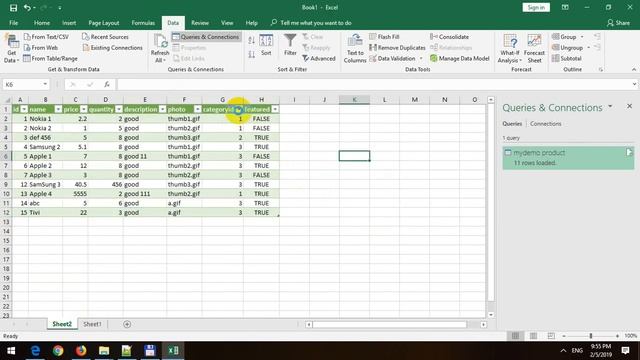The image size is (640, 360).
Task: Add a new sheet
Action: [127, 324]
